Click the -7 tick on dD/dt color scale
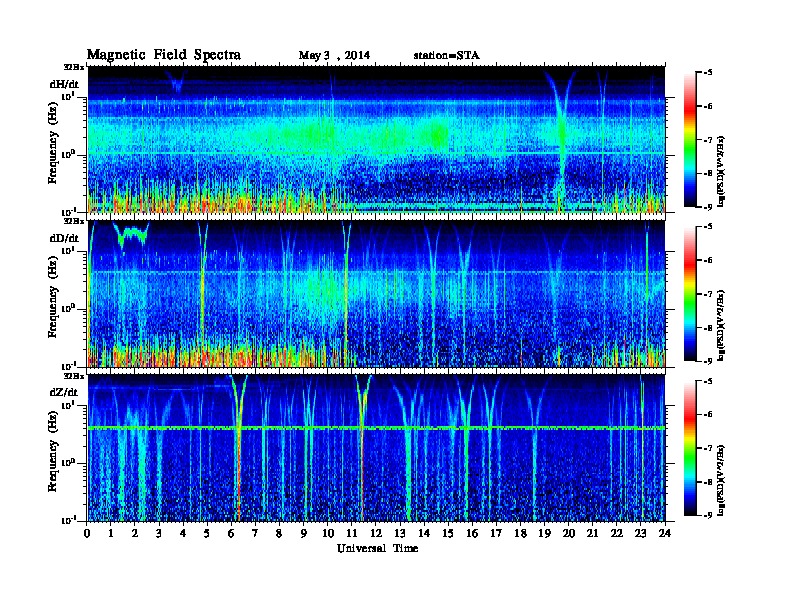792x612 pixels. tap(707, 293)
